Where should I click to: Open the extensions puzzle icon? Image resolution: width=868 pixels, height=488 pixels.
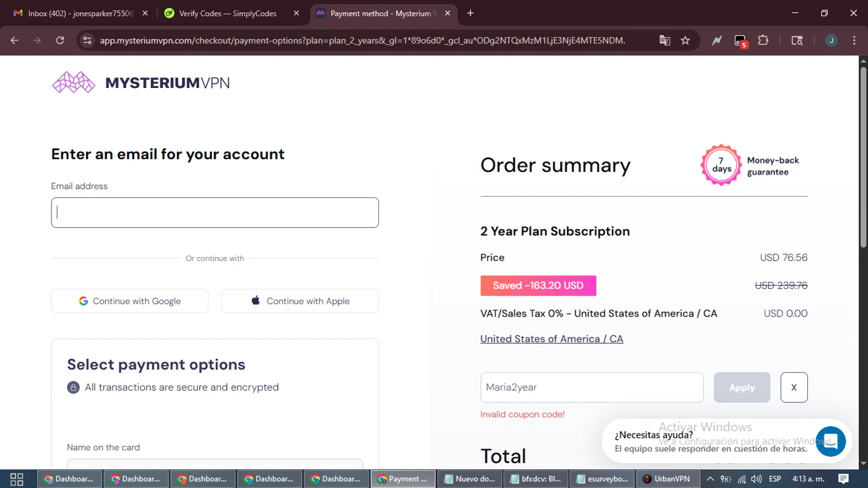[763, 41]
